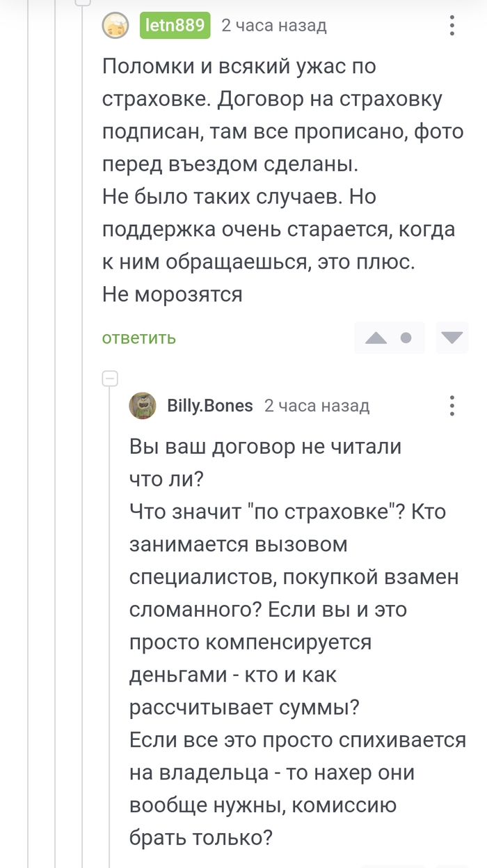Click the rating dot between vote arrows
The height and width of the screenshot is (868, 487).
[406, 338]
